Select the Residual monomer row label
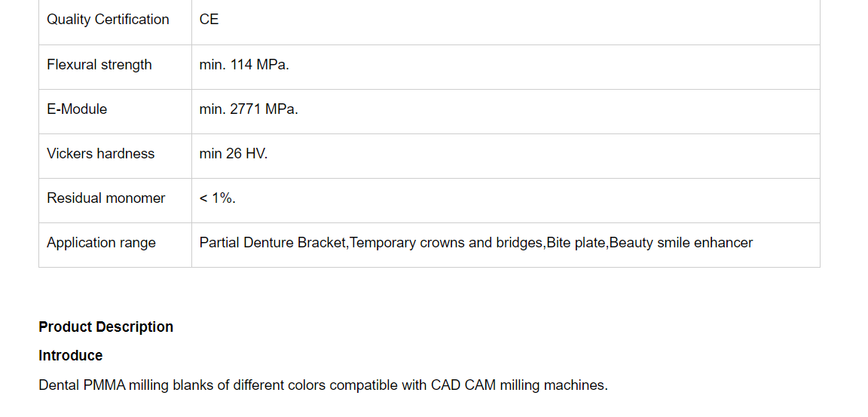This screenshot has width=868, height=417. 105,198
